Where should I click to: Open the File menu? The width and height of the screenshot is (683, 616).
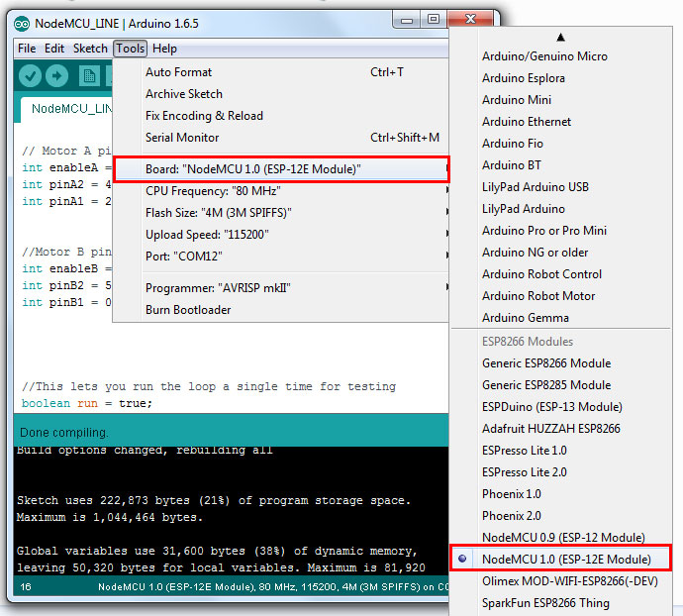click(27, 49)
